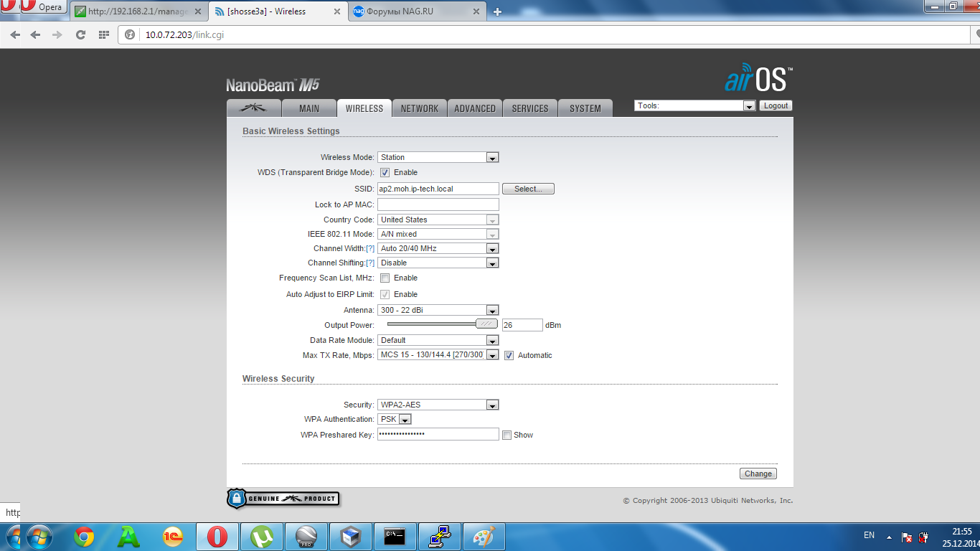Switch to the 192.168.2.1 browser tab

140,11
